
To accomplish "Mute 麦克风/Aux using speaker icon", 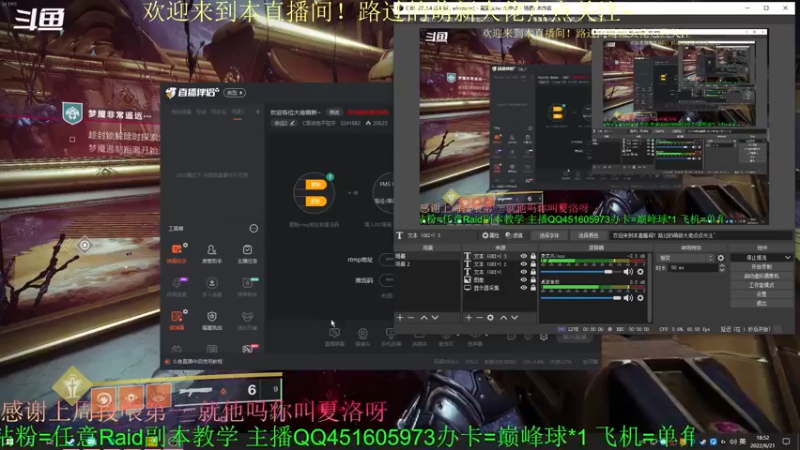I will (628, 272).
